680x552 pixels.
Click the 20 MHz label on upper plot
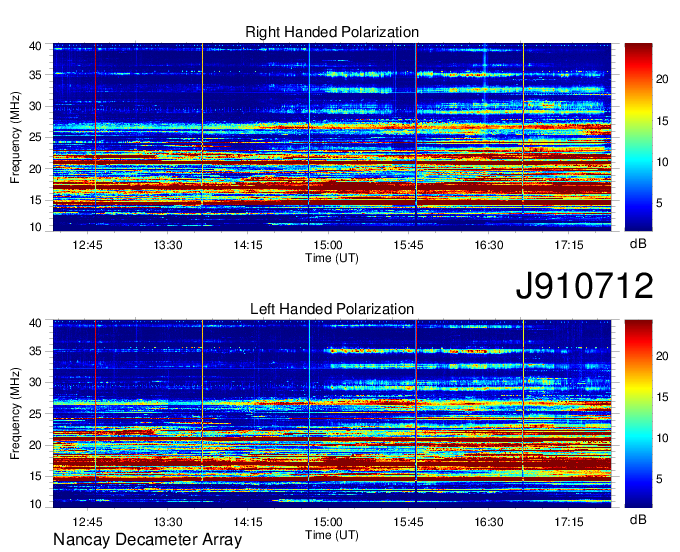(35, 169)
